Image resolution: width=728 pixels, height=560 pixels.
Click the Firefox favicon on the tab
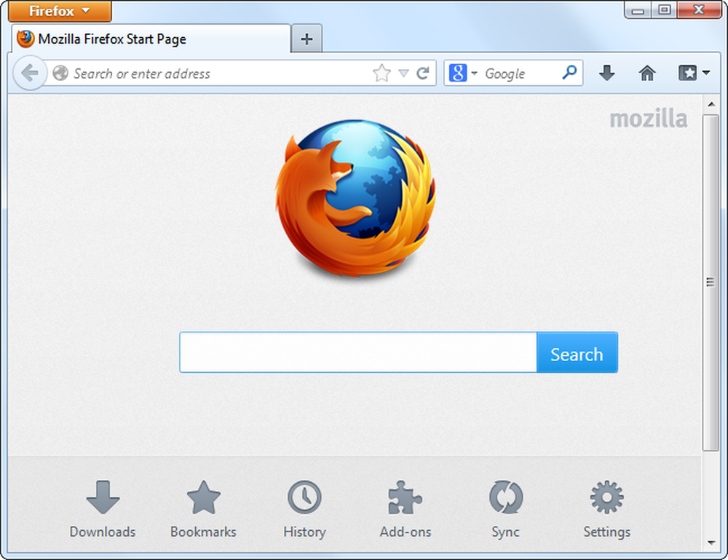25,39
